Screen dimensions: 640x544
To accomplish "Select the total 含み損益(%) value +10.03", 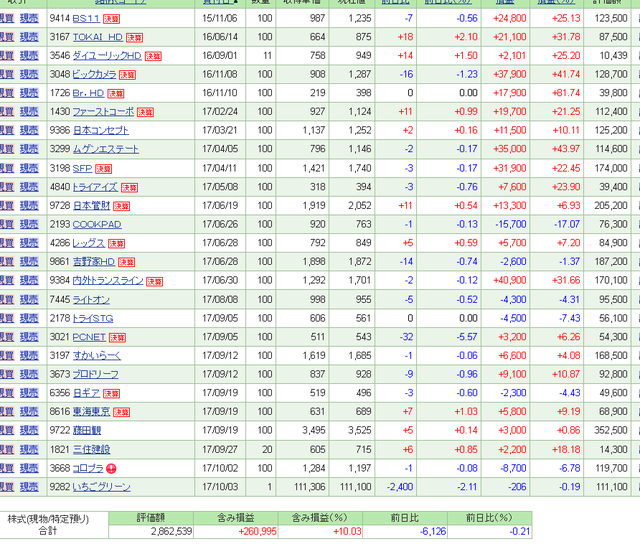I will 347,532.
